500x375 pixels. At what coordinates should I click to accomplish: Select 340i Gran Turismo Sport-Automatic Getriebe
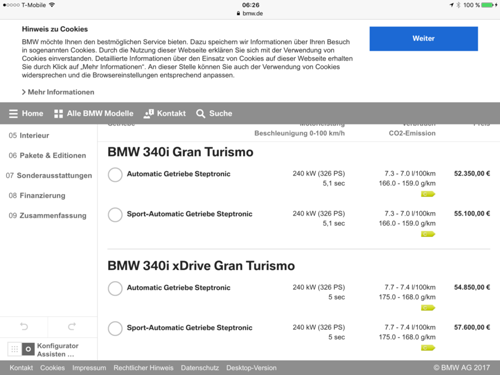115,215
